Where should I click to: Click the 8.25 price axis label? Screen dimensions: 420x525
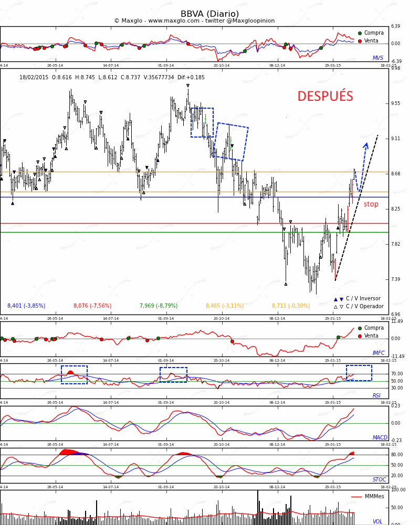point(395,209)
